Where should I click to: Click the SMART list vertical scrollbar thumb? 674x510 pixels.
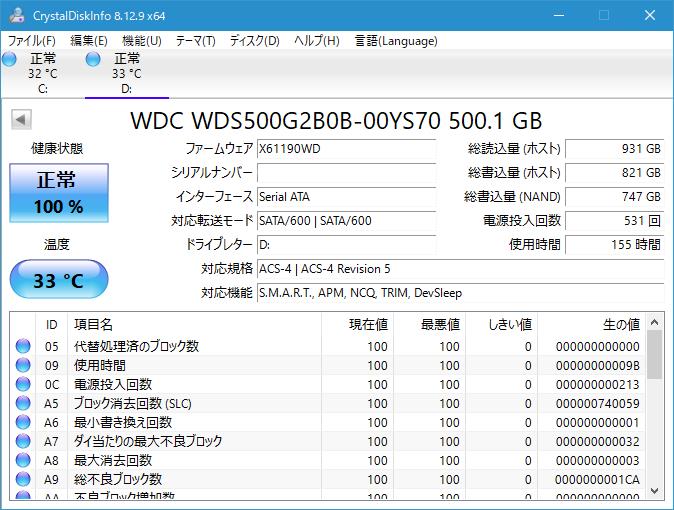(x=655, y=355)
